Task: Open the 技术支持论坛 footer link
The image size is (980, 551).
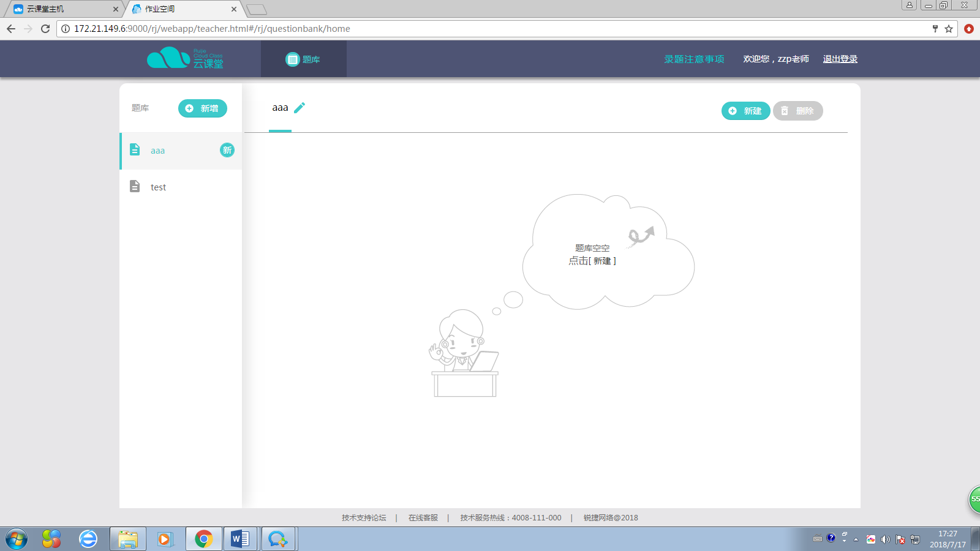Action: pos(364,518)
